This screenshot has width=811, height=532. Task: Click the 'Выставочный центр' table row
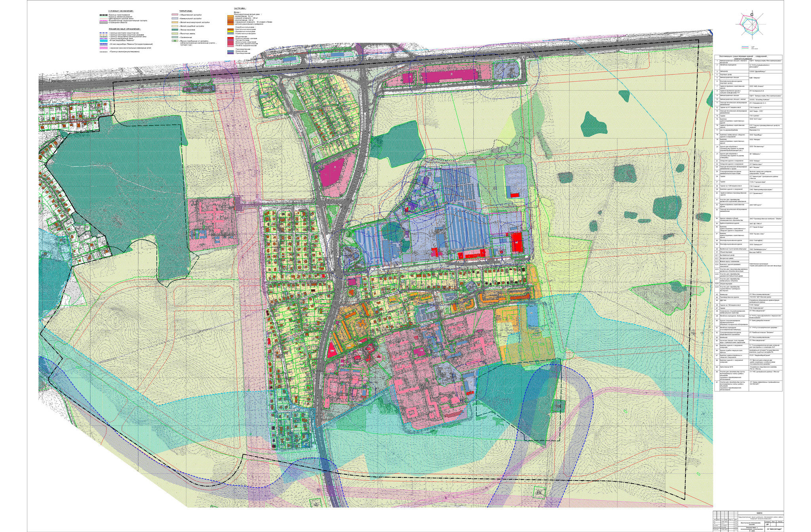pos(732,255)
